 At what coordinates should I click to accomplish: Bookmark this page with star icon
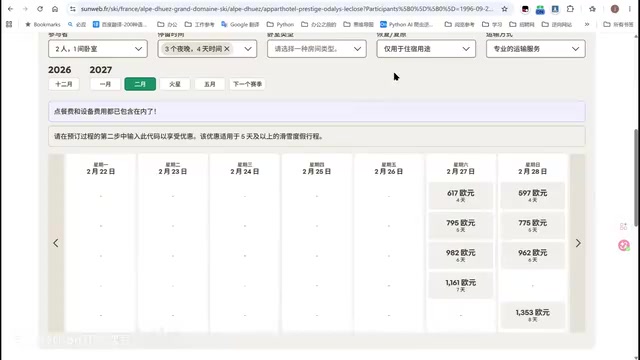click(x=504, y=9)
